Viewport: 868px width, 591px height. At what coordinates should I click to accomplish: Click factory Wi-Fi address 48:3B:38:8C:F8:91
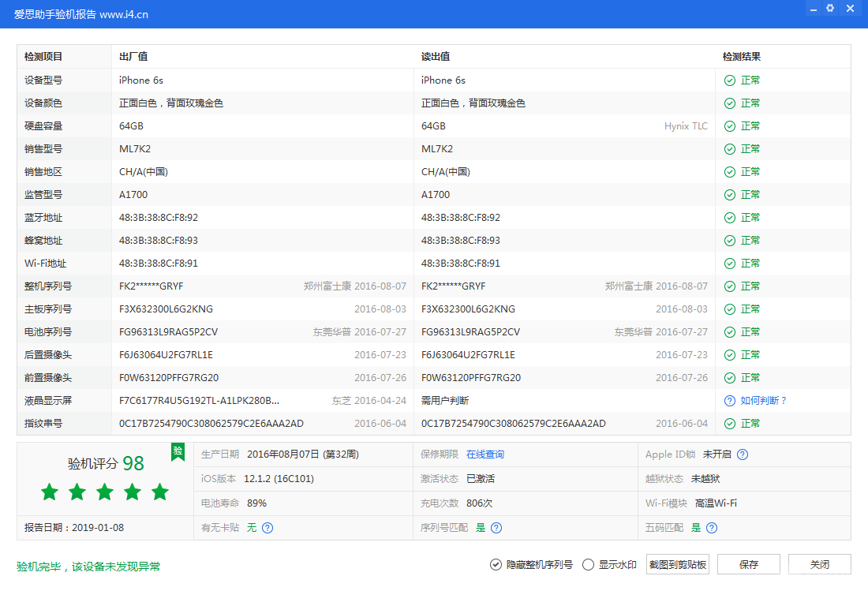click(x=159, y=264)
